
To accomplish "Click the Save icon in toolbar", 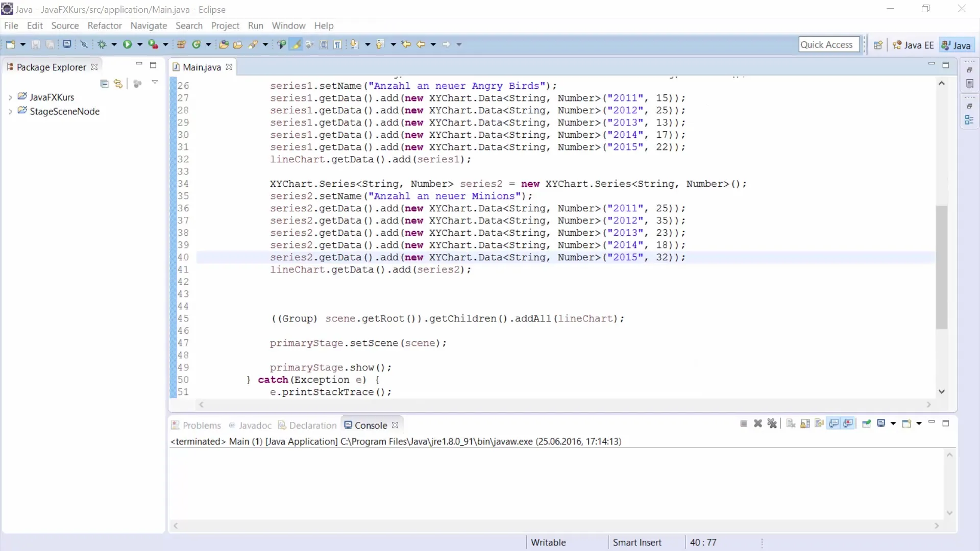I will [x=36, y=44].
